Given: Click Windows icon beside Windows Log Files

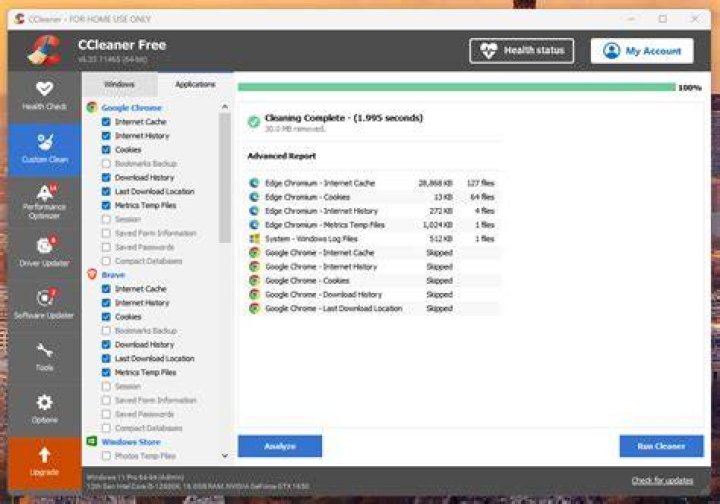Looking at the screenshot, I should click(254, 239).
